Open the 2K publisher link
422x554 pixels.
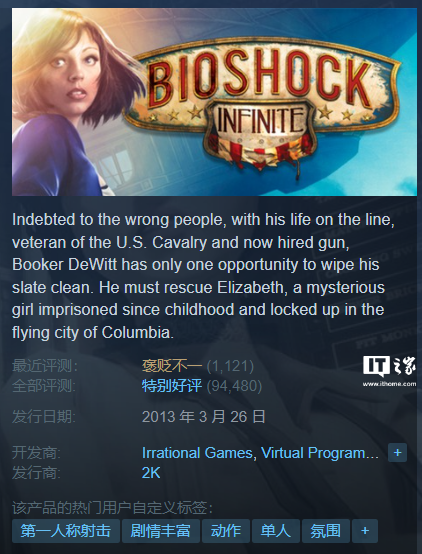(151, 473)
